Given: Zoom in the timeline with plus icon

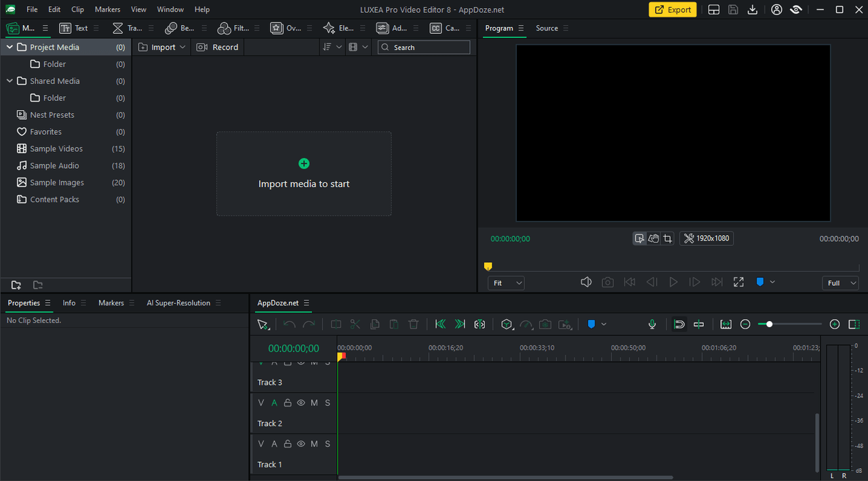Looking at the screenshot, I should (x=835, y=325).
